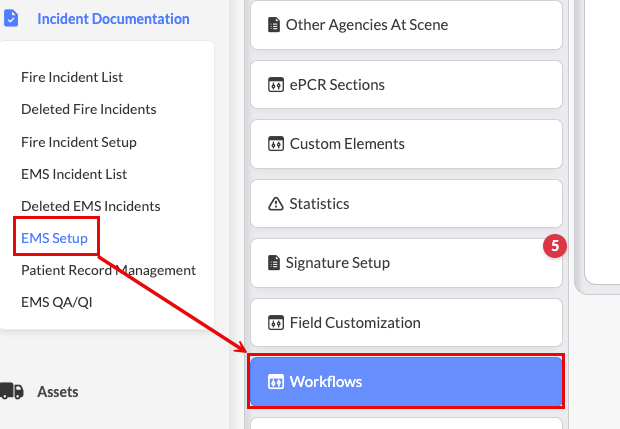
Task: Click the Statistics warning triangle icon
Action: point(276,204)
